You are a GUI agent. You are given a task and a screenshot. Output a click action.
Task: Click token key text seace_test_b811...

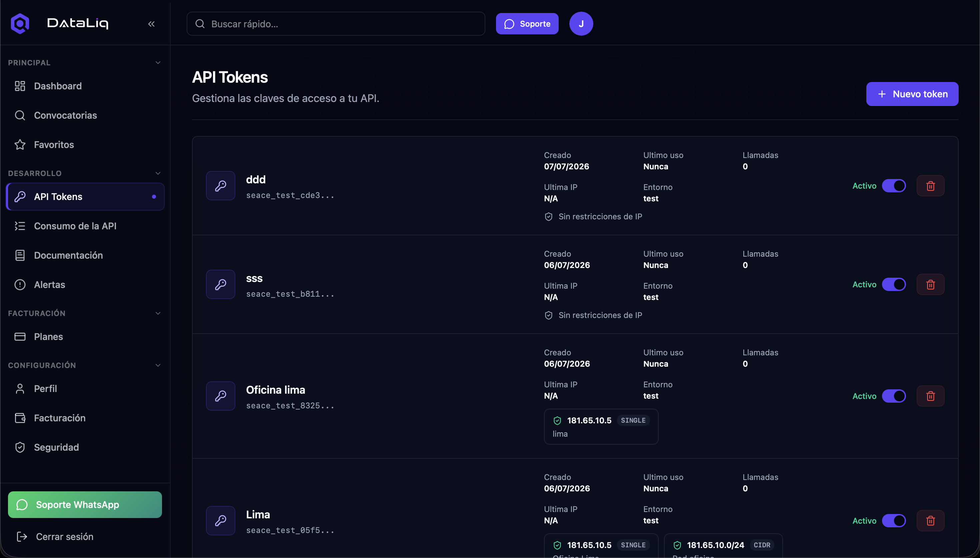pos(290,294)
